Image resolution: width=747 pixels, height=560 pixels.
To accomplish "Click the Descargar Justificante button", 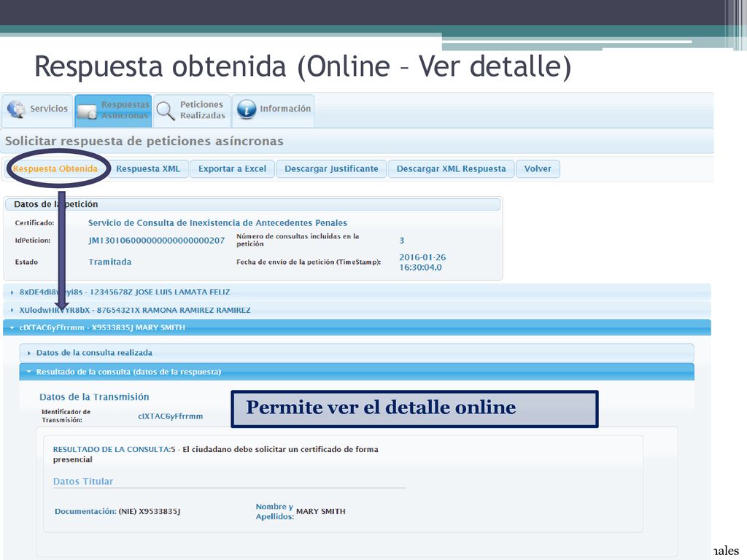I will click(x=331, y=168).
